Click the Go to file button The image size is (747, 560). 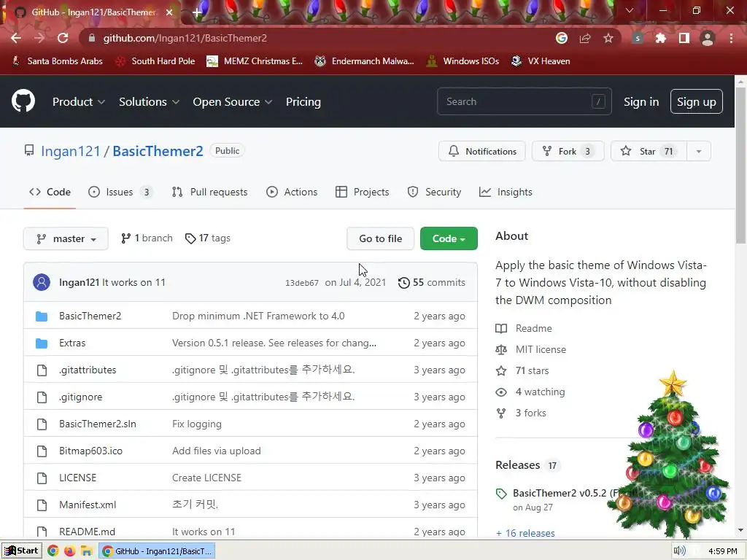click(381, 238)
